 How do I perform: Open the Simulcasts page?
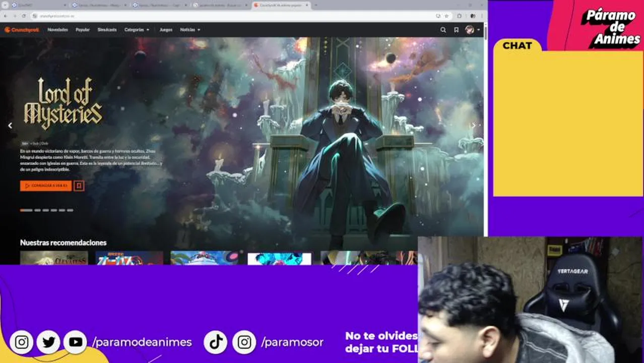coord(107,30)
